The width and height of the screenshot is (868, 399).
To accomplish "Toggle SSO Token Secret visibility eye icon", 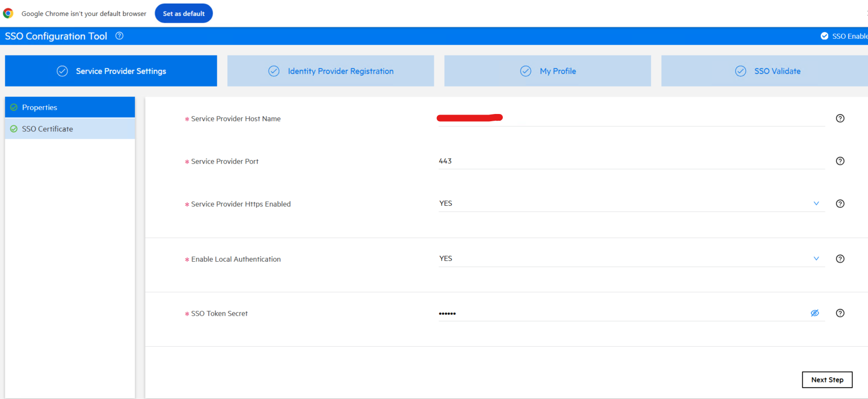I will coord(815,313).
